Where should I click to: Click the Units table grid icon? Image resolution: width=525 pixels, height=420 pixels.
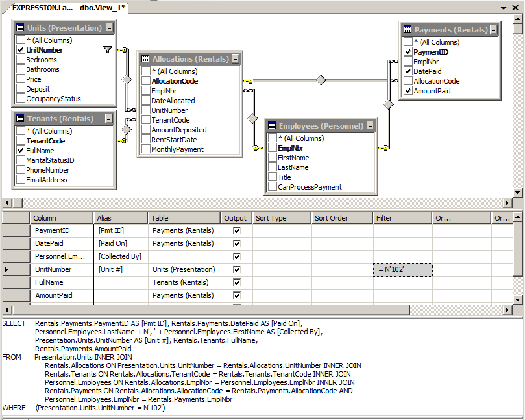point(20,28)
